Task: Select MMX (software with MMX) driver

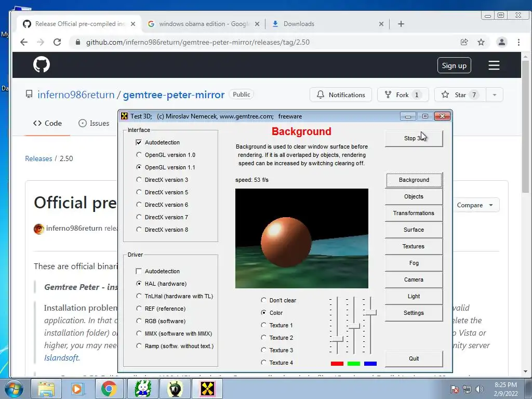Action: pos(139,334)
